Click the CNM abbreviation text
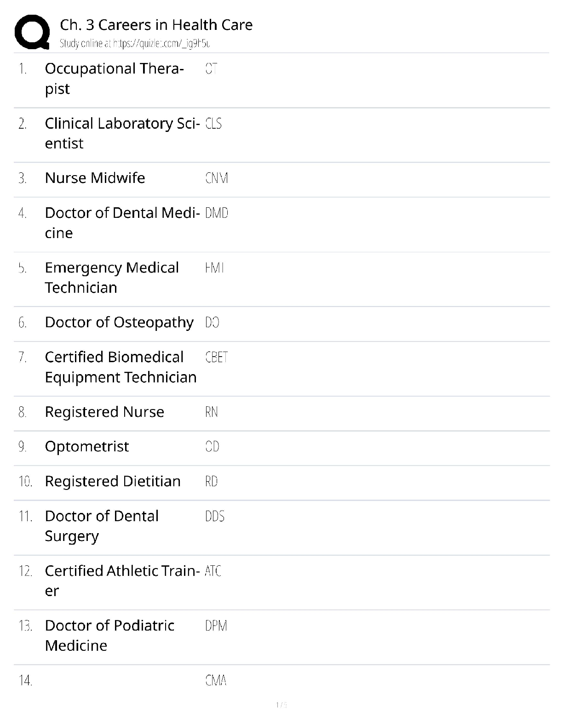The image size is (563, 728). [x=216, y=178]
